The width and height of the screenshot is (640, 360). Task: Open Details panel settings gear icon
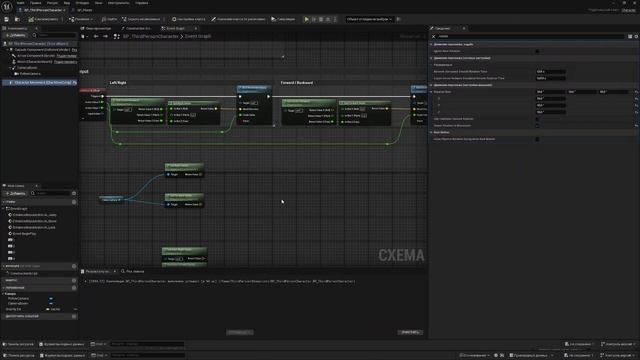tap(636, 36)
